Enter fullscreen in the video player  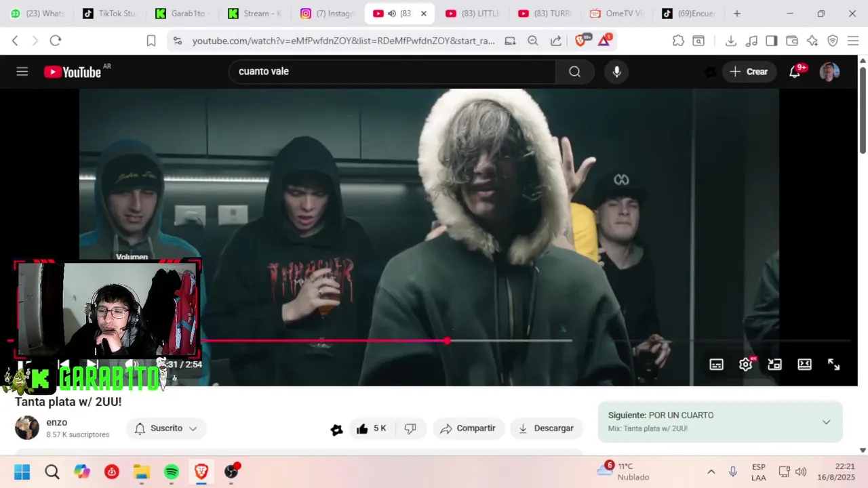tap(833, 364)
